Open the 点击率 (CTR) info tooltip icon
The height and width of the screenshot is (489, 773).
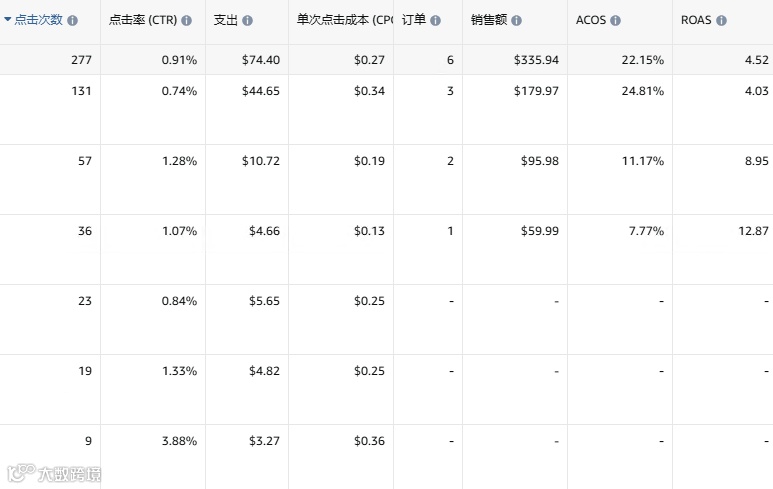tap(186, 20)
